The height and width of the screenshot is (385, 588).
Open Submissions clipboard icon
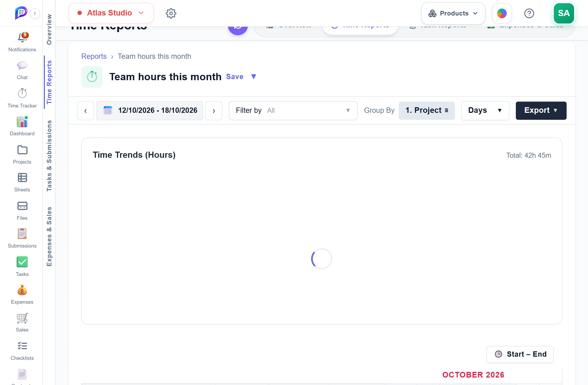pos(22,234)
